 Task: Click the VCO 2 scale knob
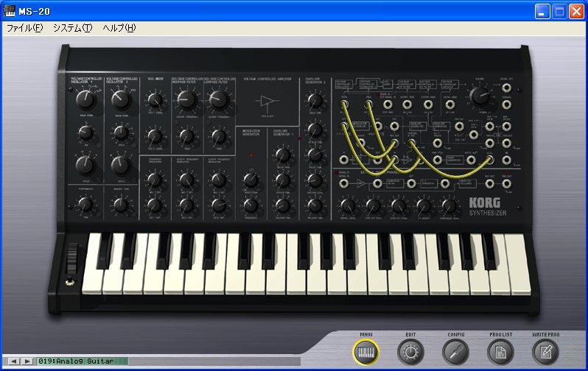point(120,165)
